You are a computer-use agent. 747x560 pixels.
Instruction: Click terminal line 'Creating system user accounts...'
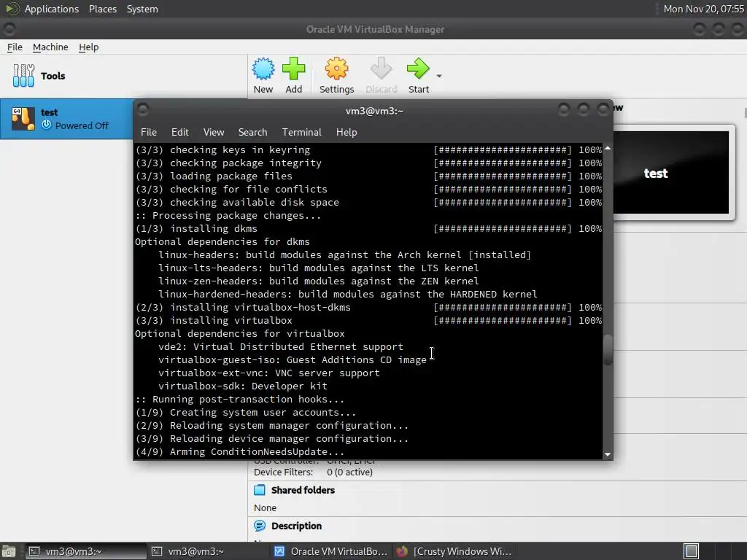(x=263, y=413)
